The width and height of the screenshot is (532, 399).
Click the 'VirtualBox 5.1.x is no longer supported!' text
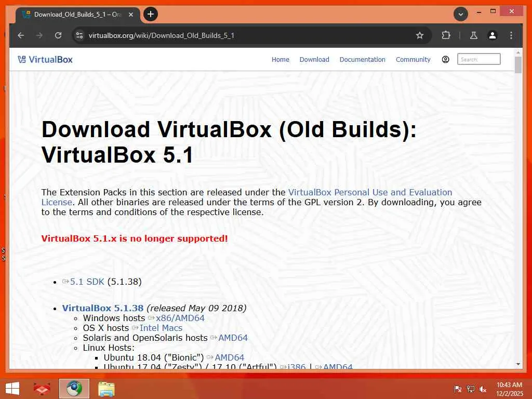[x=135, y=238]
